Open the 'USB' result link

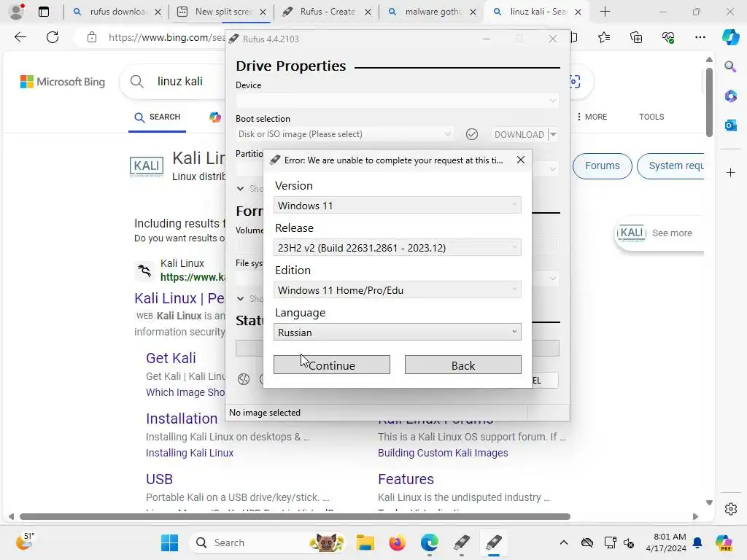(x=159, y=479)
